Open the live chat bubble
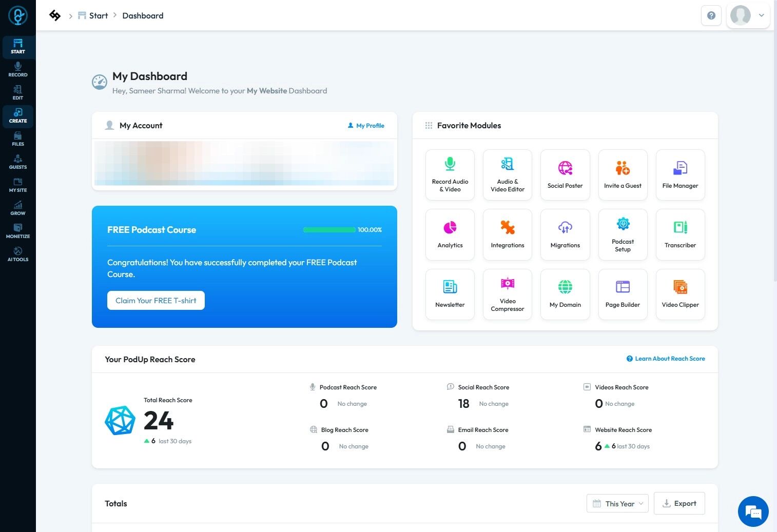Viewport: 777px width, 532px height. pyautogui.click(x=753, y=511)
